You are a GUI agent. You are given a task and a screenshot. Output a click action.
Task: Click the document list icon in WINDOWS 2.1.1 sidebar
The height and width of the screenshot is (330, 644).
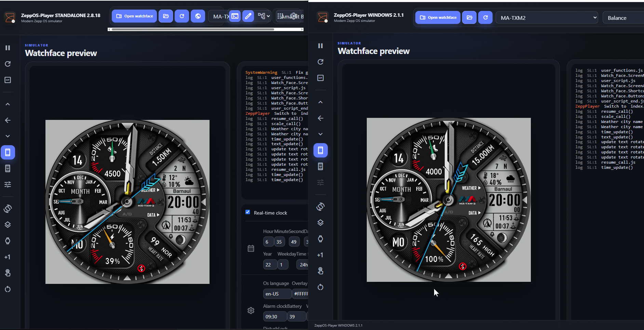(x=320, y=166)
